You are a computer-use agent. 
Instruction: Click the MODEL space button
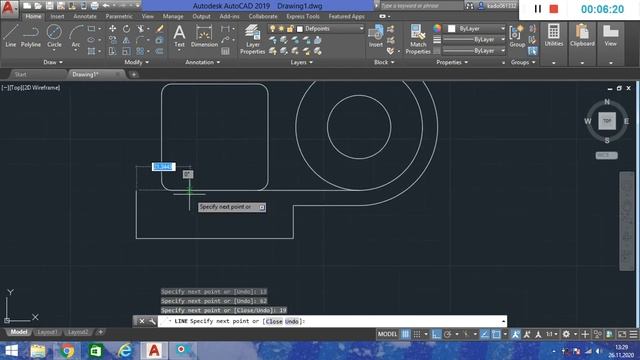(x=387, y=334)
